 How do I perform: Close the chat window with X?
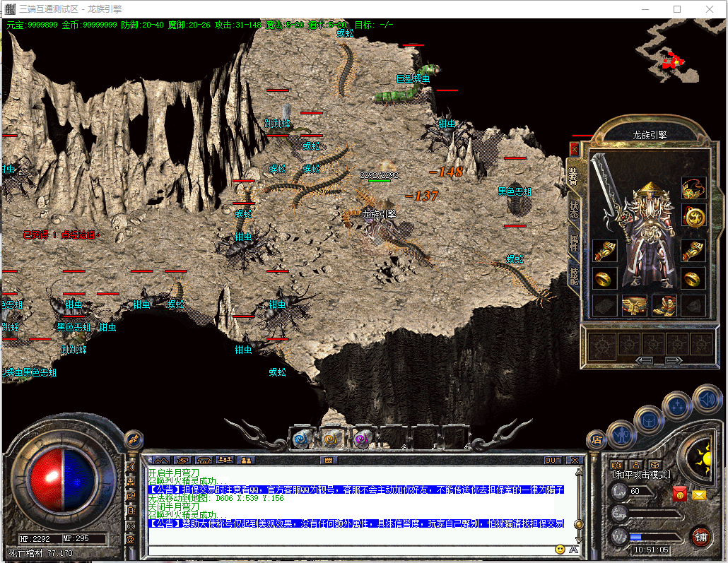tap(575, 460)
